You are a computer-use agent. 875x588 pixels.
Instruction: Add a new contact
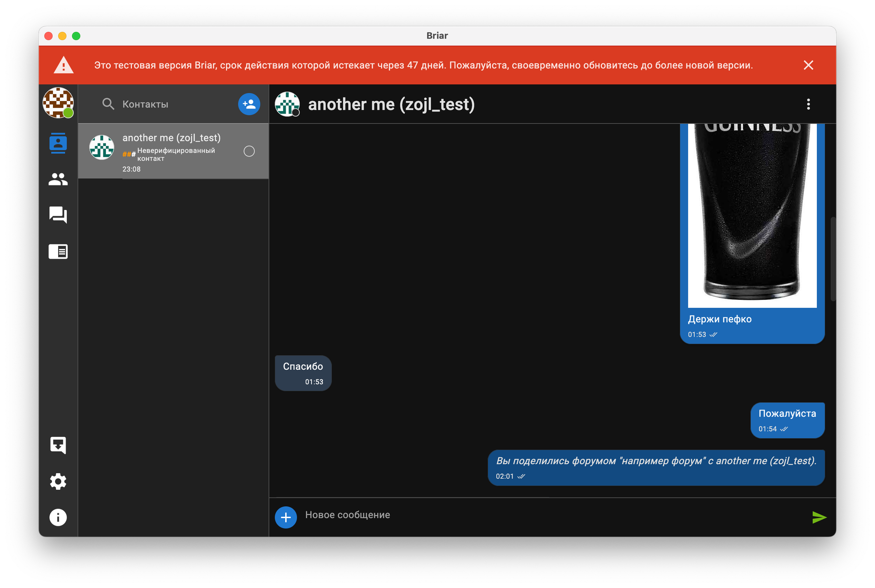[x=249, y=104]
